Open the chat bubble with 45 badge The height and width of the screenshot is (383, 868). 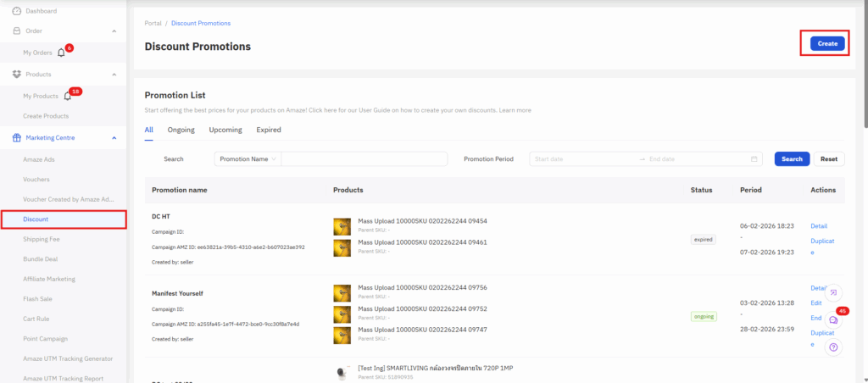[x=833, y=319]
